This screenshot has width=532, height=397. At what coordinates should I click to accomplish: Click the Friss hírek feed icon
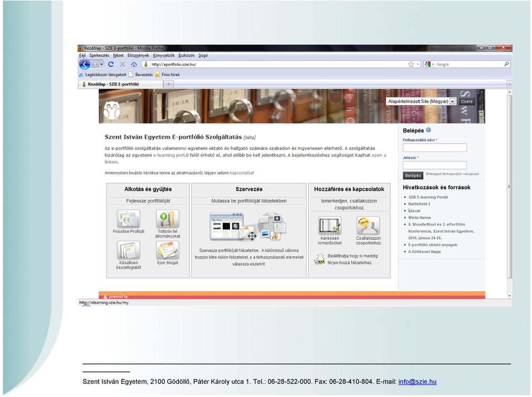(x=157, y=75)
